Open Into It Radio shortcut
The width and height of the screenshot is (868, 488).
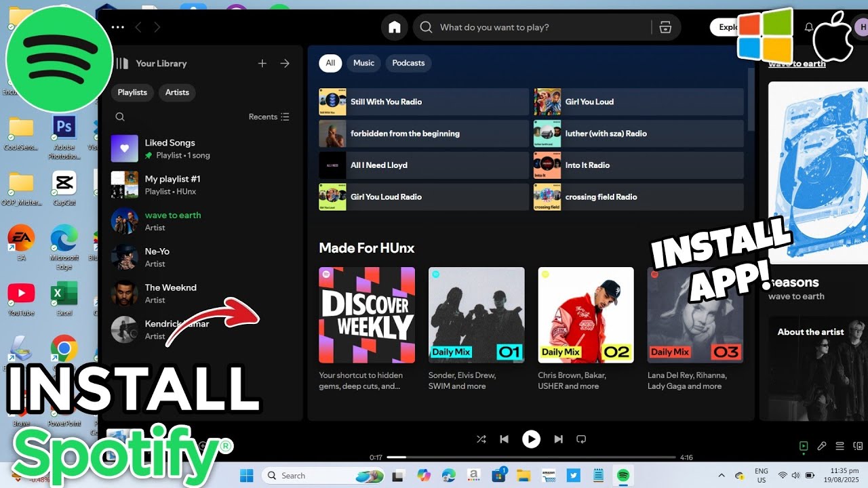[x=639, y=165]
